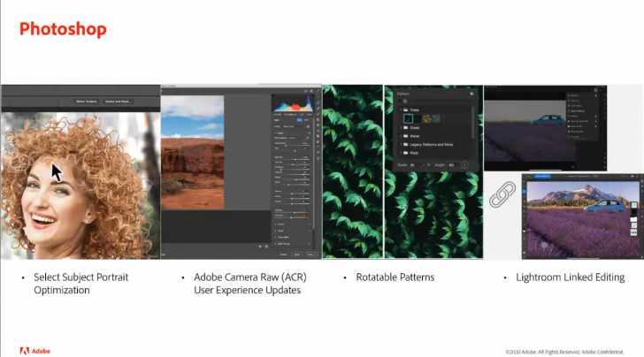Click the pattern Scale input field
The image size is (644, 357).
pos(414,165)
